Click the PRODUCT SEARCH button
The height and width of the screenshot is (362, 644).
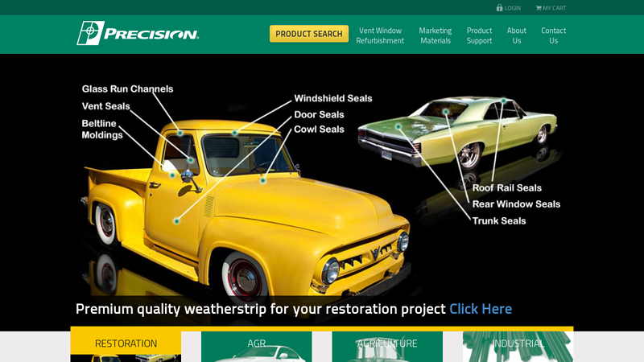point(309,34)
